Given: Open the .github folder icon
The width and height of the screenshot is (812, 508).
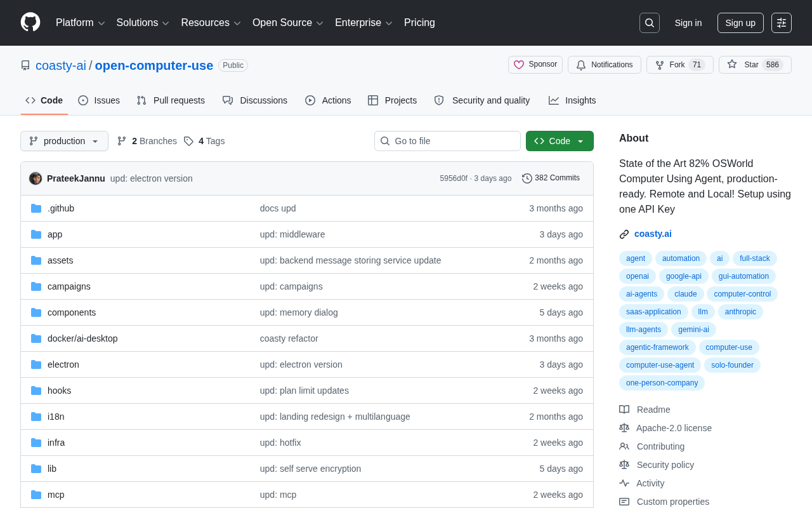Looking at the screenshot, I should [x=36, y=208].
